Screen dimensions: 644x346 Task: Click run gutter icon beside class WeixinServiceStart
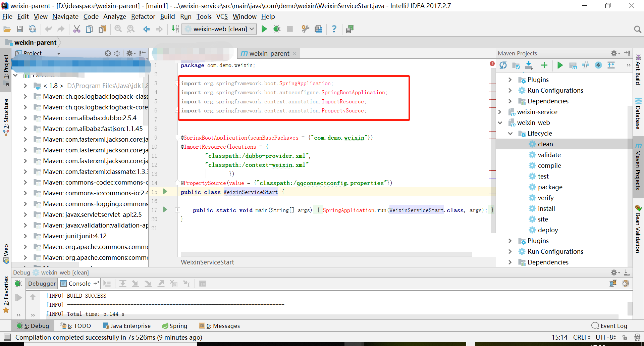tap(165, 191)
